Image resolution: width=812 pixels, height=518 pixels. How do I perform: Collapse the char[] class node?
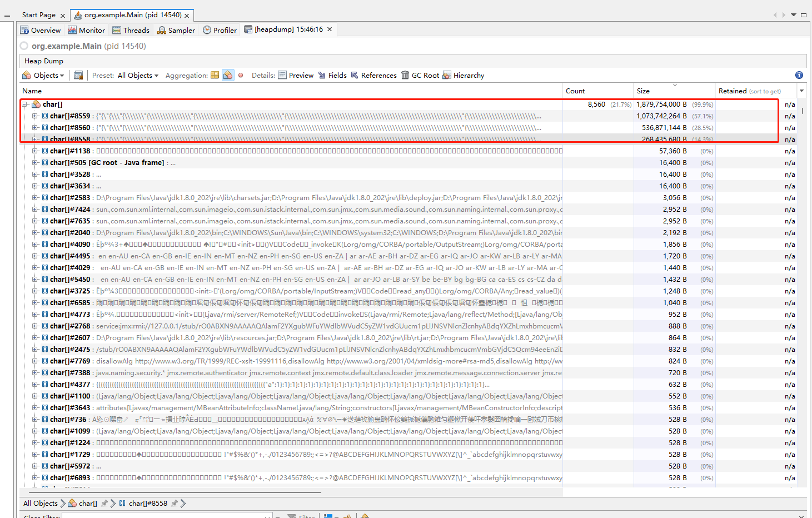pos(24,104)
